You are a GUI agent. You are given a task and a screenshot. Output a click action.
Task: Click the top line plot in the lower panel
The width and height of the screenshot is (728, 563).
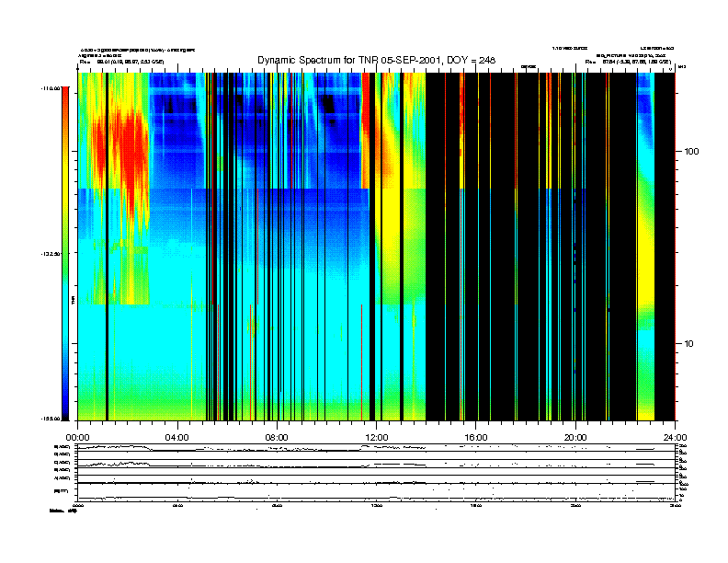(376, 448)
